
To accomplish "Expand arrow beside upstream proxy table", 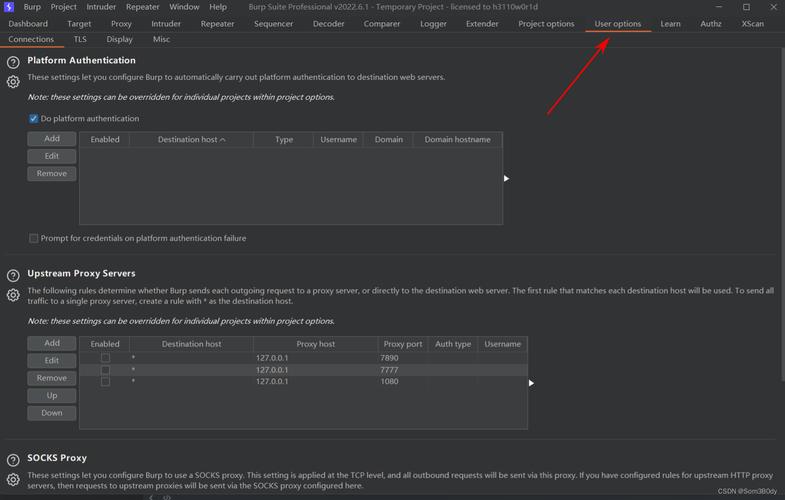I will click(531, 383).
